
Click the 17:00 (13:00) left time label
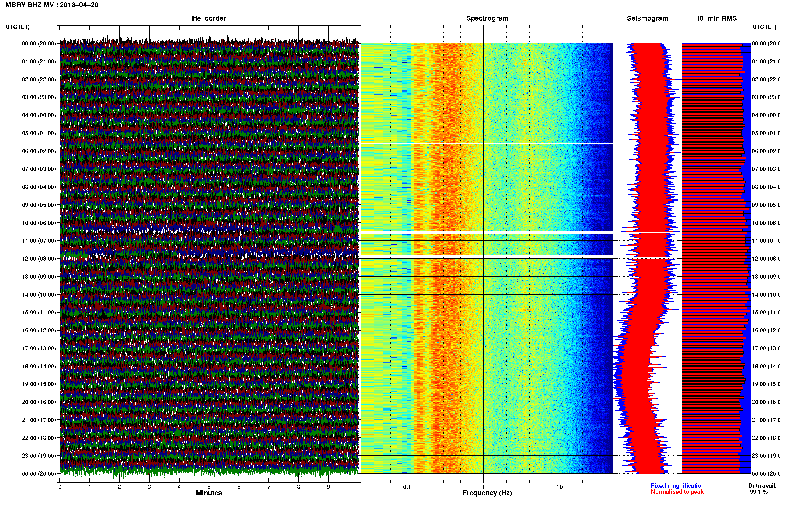pos(39,348)
